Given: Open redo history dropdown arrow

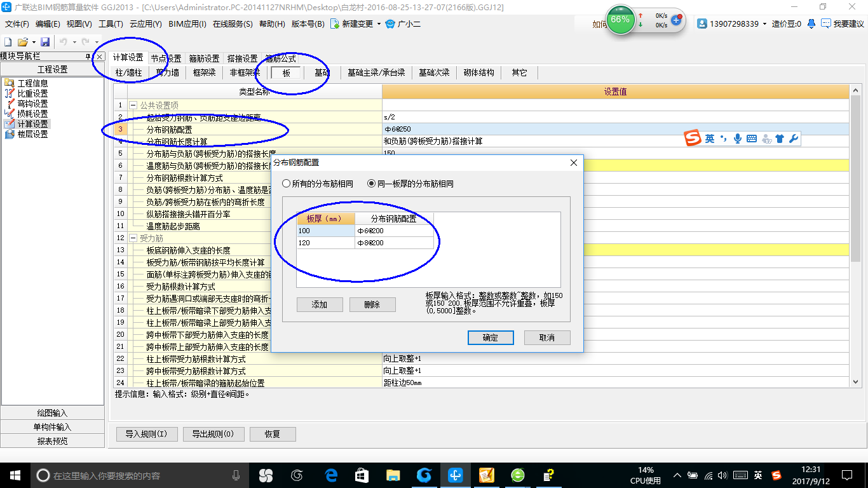Looking at the screenshot, I should point(97,42).
